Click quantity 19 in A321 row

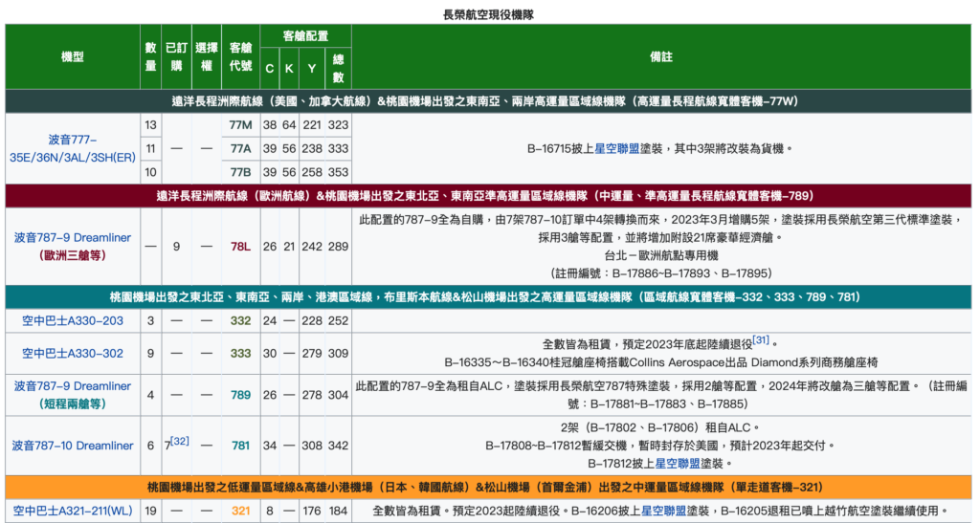[x=150, y=511]
